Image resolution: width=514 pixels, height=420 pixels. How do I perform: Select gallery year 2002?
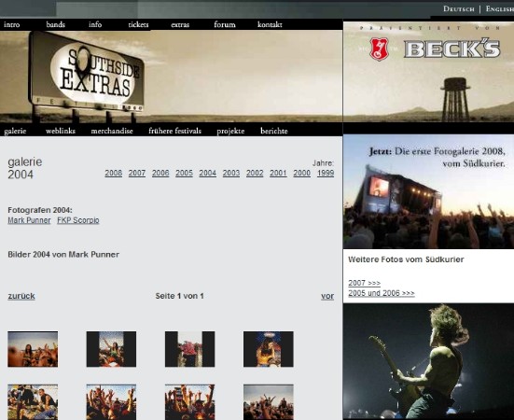point(255,173)
